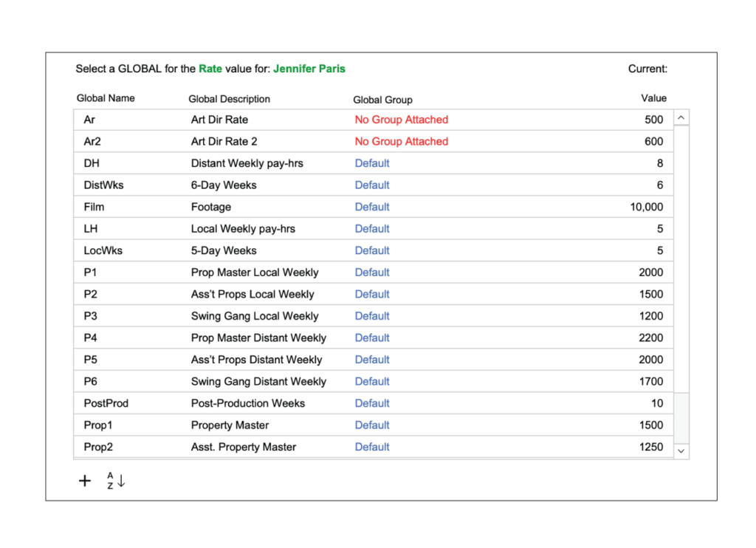756x548 pixels.
Task: Click the Global Description column header
Action: point(229,99)
